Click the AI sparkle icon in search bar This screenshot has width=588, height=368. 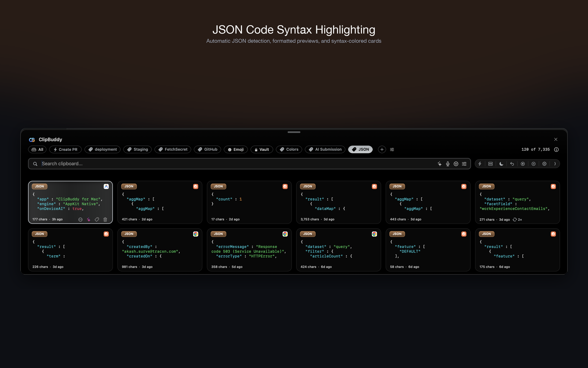coord(440,164)
